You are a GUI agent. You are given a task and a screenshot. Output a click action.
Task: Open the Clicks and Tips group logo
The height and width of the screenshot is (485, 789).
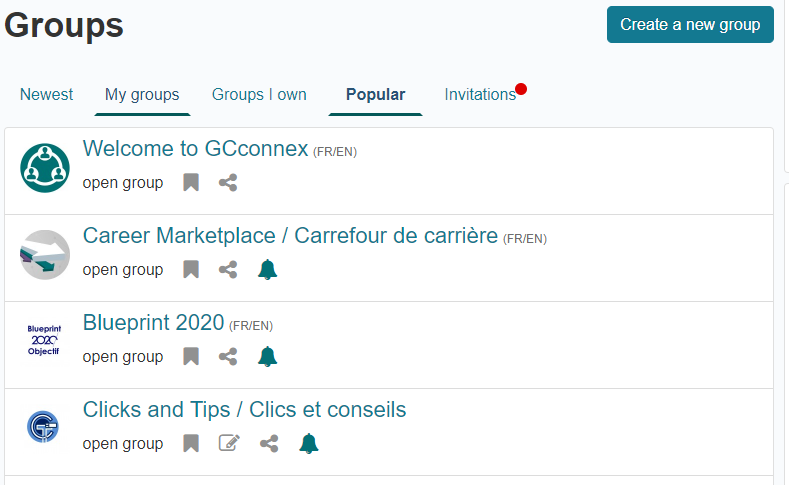(43, 427)
